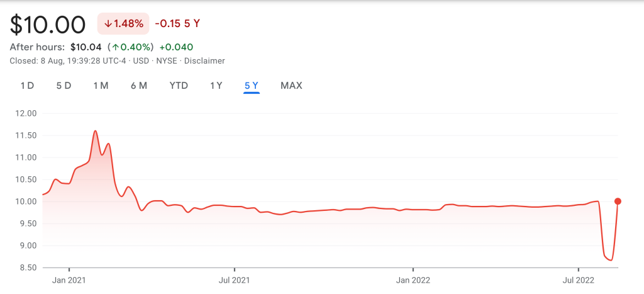Switch to the 1D time range tab
The width and height of the screenshot is (644, 294).
point(27,86)
